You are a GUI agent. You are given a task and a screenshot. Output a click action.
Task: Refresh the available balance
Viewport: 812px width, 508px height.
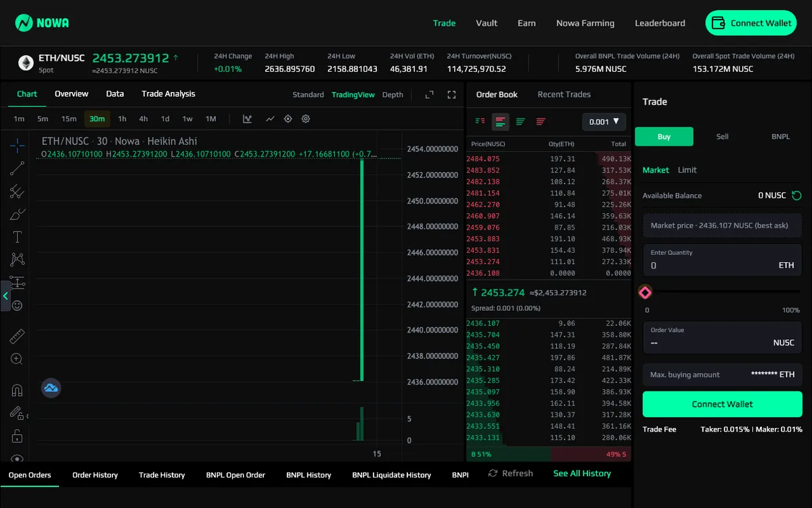pos(796,196)
